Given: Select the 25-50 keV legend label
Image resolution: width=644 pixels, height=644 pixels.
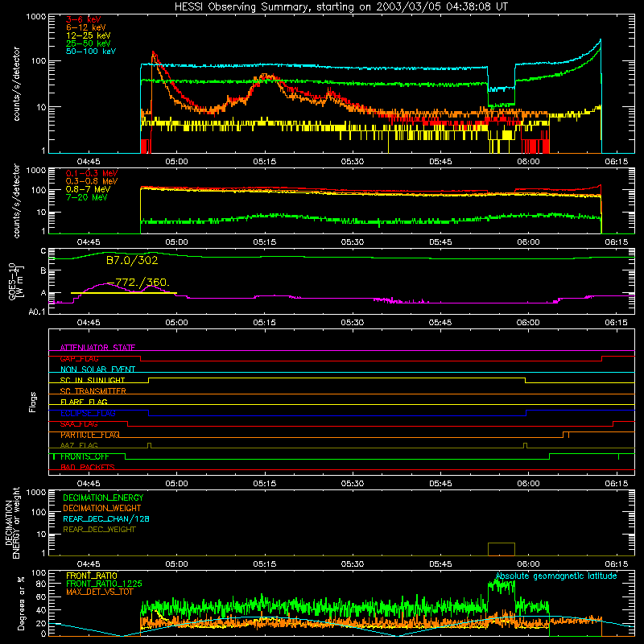Looking at the screenshot, I should (x=89, y=43).
